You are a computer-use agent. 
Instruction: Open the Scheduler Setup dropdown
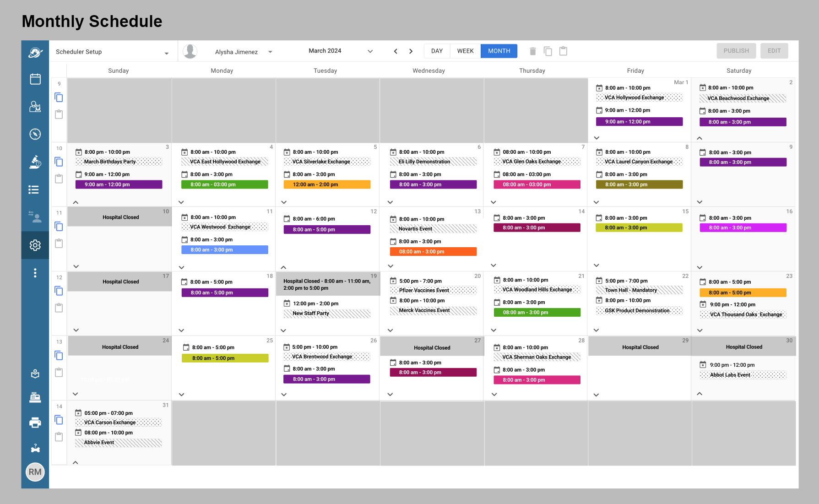pyautogui.click(x=113, y=52)
